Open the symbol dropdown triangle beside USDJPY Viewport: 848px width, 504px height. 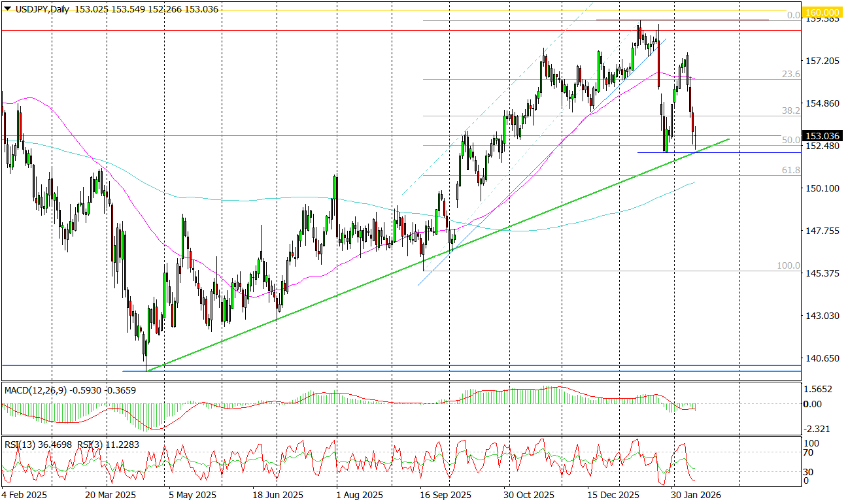point(7,9)
